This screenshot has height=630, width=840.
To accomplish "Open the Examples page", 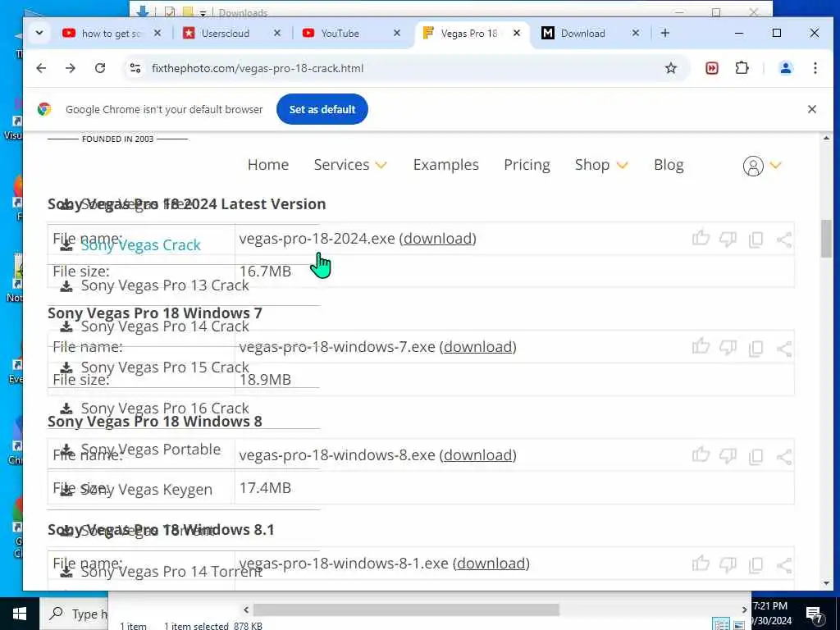I will [445, 164].
